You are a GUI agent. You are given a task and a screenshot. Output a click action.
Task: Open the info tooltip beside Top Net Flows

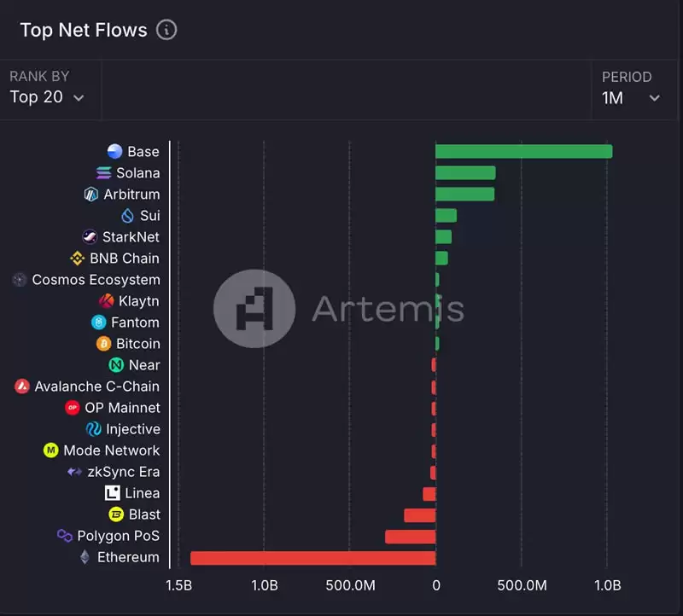tap(167, 29)
